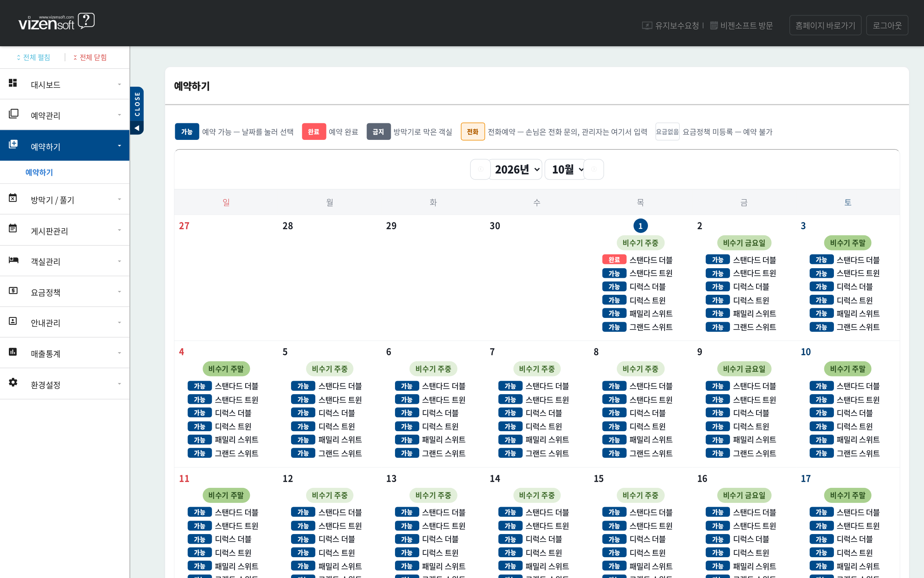Click the 홈페이지 바로가기 button
The image size is (924, 578).
click(x=825, y=25)
